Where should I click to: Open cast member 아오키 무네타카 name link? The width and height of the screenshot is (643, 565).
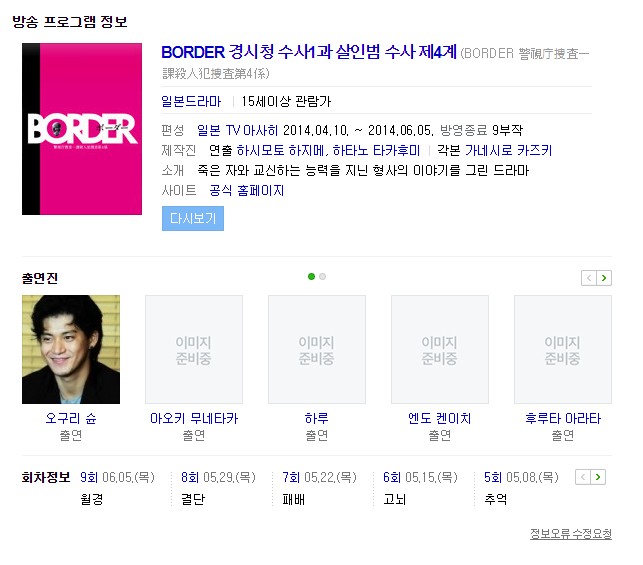[x=194, y=418]
